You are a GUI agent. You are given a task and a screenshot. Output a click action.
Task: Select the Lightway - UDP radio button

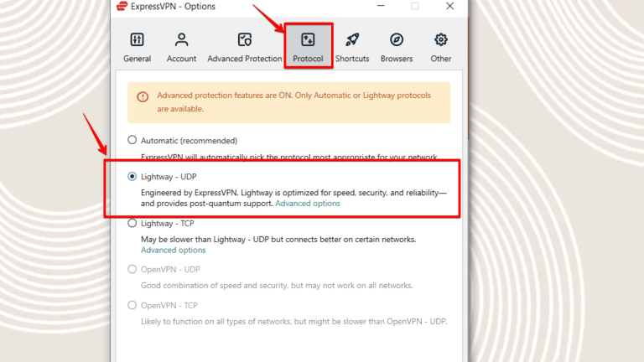(132, 177)
